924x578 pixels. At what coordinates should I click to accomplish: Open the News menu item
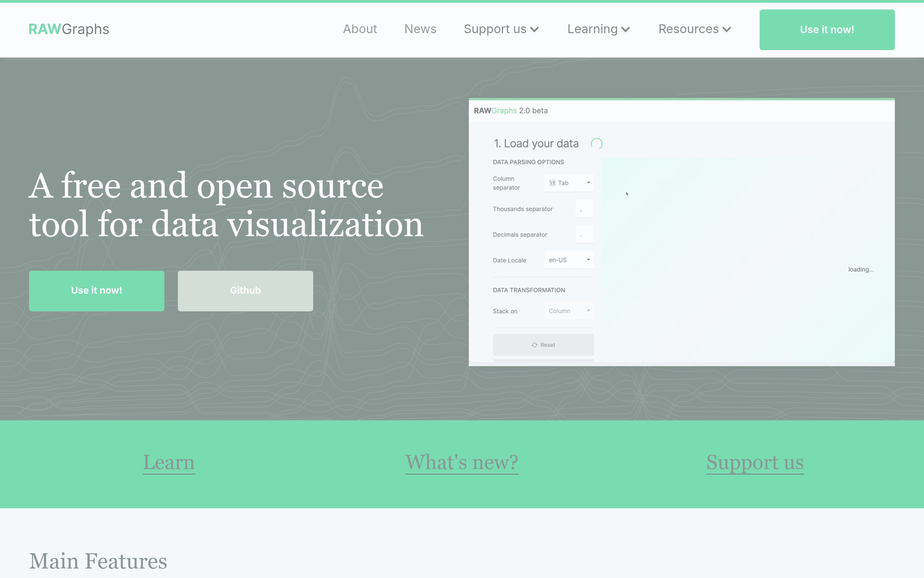point(420,29)
